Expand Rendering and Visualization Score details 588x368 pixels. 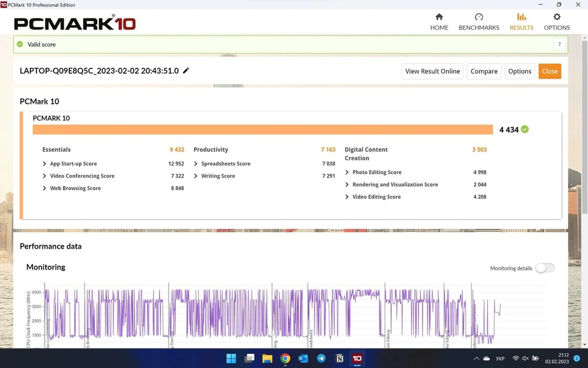tap(347, 184)
